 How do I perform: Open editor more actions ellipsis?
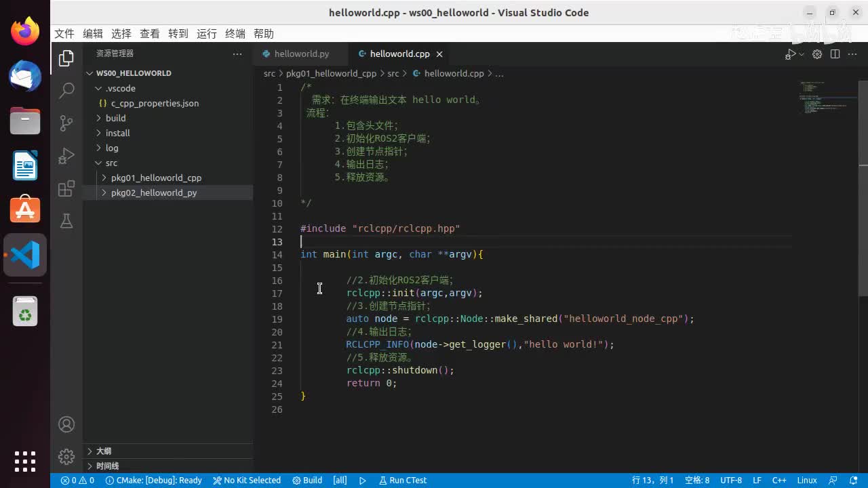coord(852,54)
